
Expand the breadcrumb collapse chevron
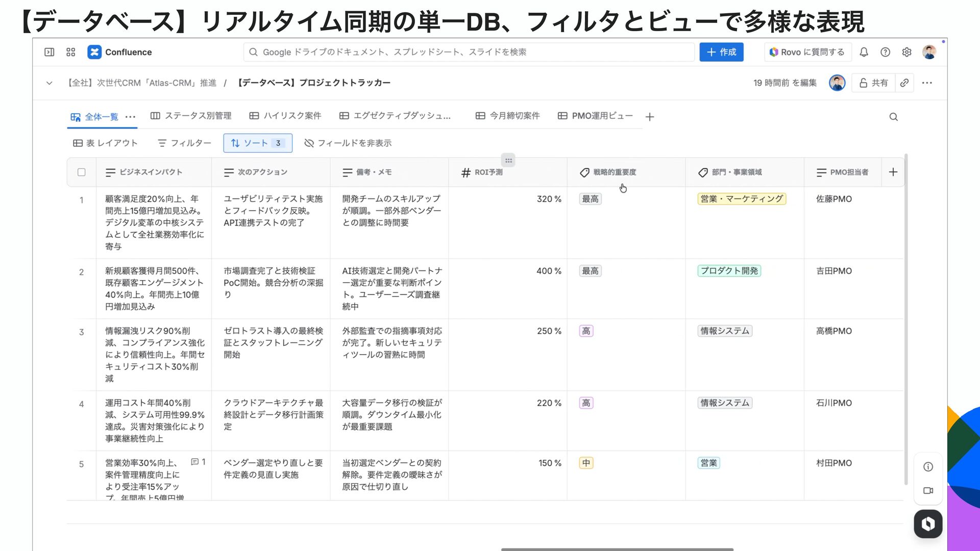[x=49, y=83]
